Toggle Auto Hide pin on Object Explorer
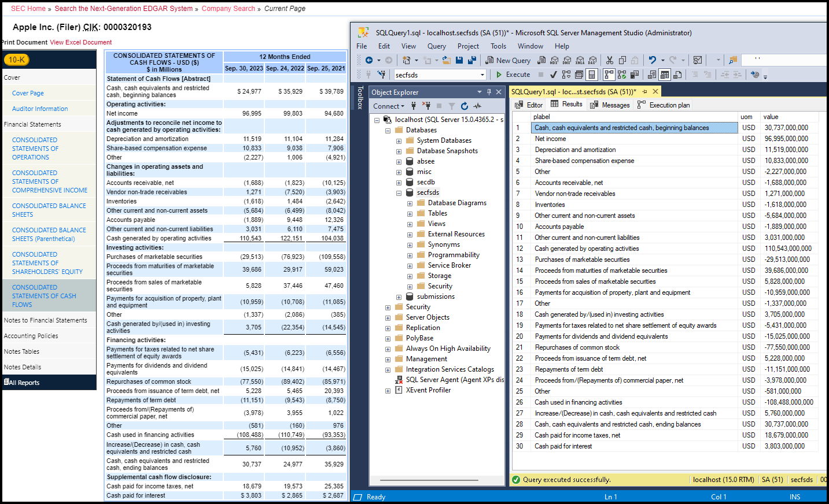The image size is (829, 504). (x=489, y=92)
